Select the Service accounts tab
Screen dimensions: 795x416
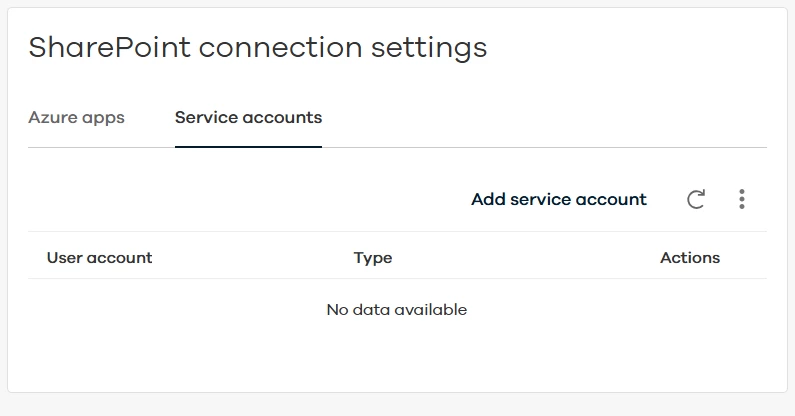point(248,118)
